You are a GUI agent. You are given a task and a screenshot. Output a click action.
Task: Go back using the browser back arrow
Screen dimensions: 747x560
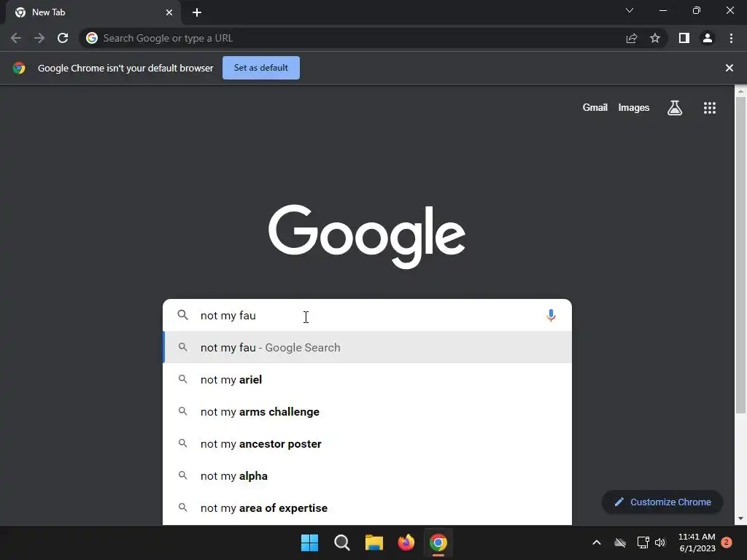[16, 38]
